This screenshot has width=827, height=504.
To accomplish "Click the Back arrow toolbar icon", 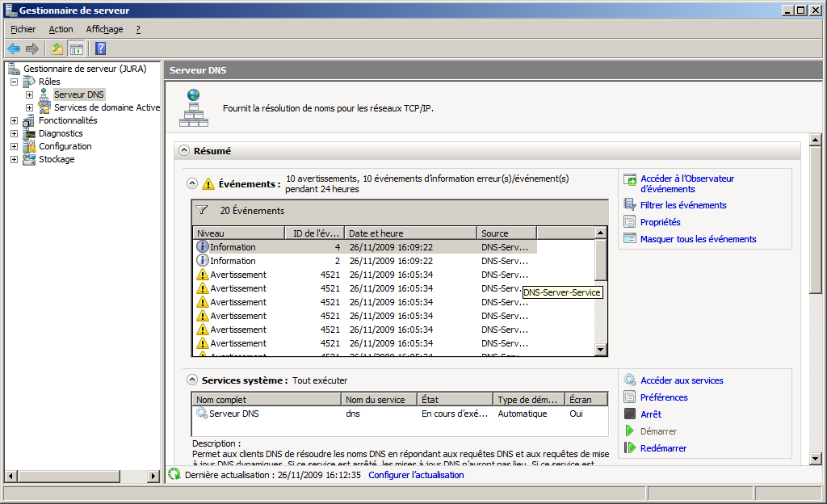I will pyautogui.click(x=14, y=48).
